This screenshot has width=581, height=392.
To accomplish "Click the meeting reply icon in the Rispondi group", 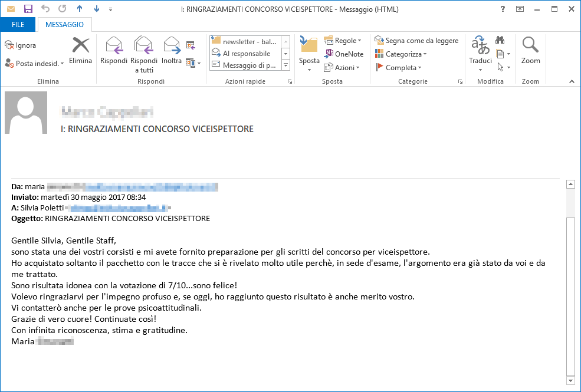I will click(191, 45).
